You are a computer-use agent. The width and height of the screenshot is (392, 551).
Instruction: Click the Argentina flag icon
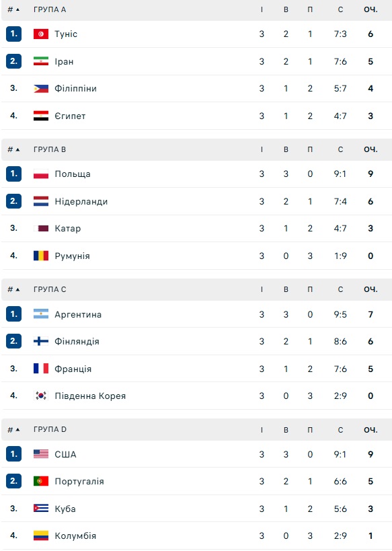(x=41, y=314)
